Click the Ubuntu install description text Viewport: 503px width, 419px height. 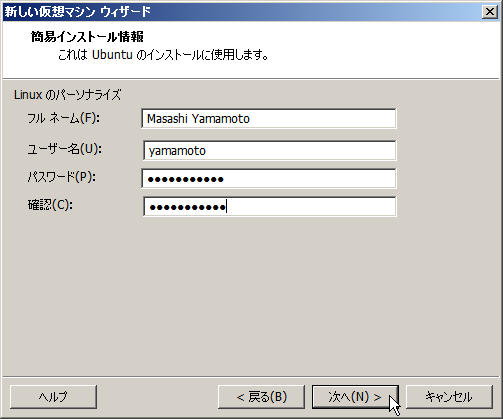click(163, 55)
